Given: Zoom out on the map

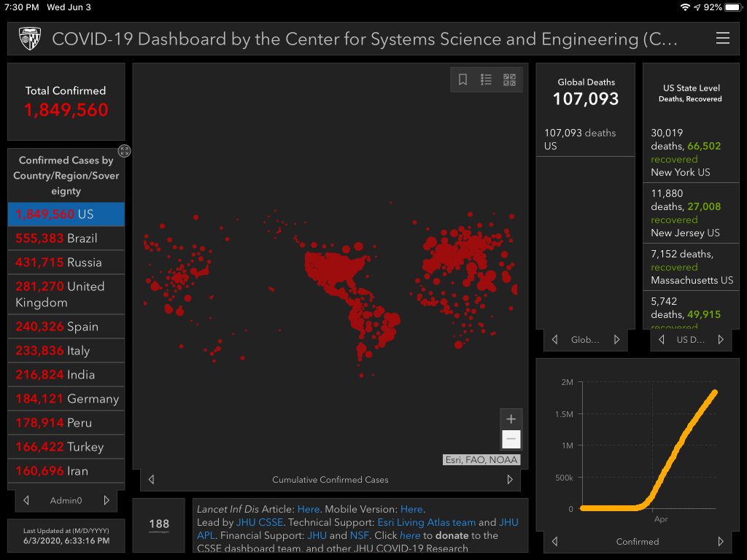Looking at the screenshot, I should pos(511,439).
